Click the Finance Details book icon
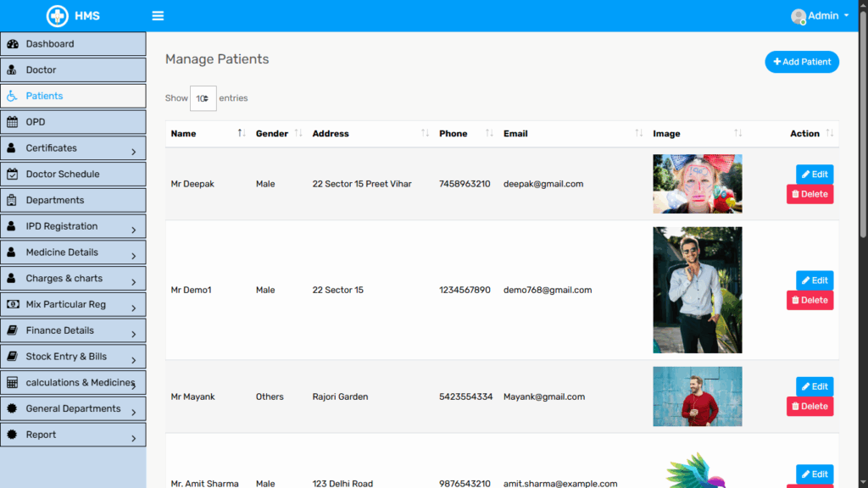Image resolution: width=868 pixels, height=488 pixels. tap(12, 330)
